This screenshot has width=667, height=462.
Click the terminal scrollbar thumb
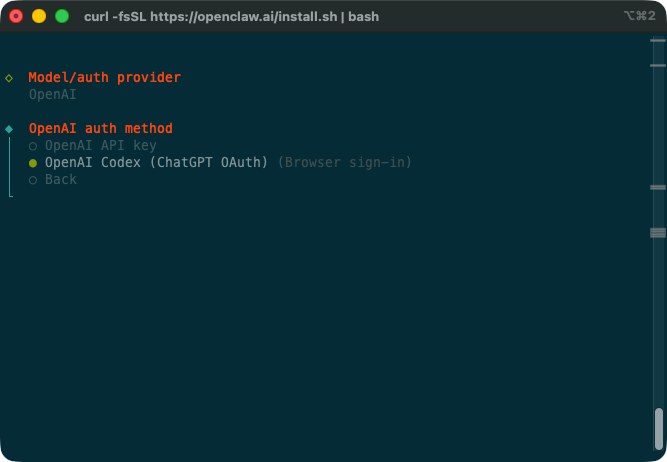pyautogui.click(x=658, y=428)
